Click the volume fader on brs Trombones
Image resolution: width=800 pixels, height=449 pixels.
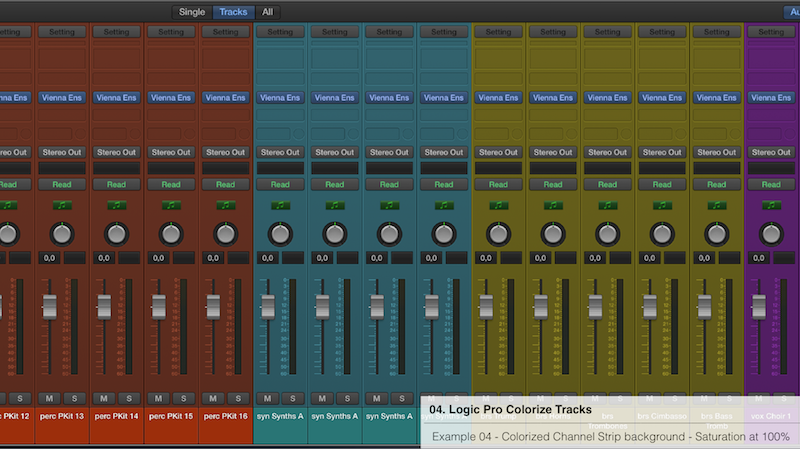click(595, 307)
